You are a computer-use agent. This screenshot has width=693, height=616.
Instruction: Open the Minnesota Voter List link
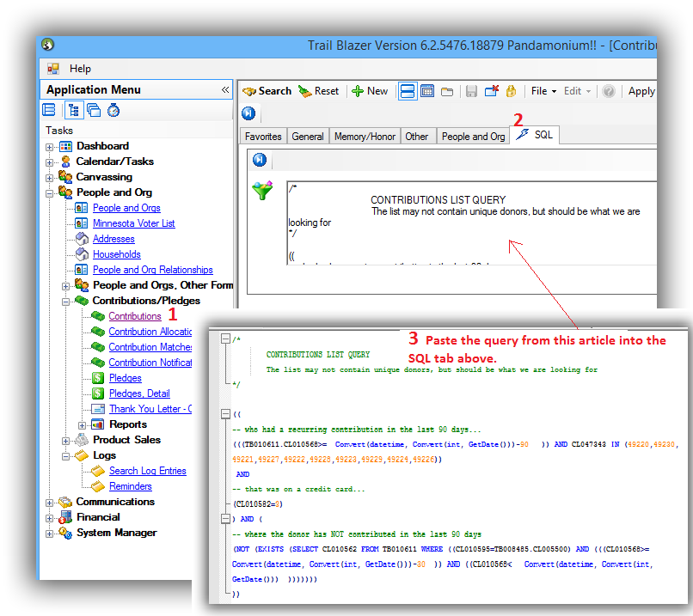[x=133, y=223]
